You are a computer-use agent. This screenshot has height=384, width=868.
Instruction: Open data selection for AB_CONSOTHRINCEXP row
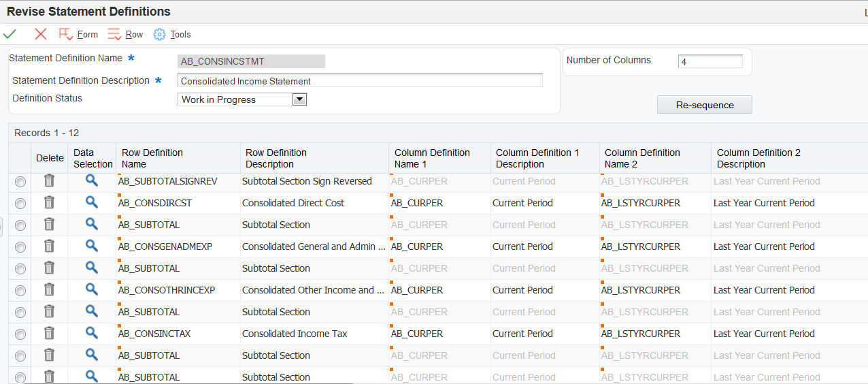click(92, 290)
